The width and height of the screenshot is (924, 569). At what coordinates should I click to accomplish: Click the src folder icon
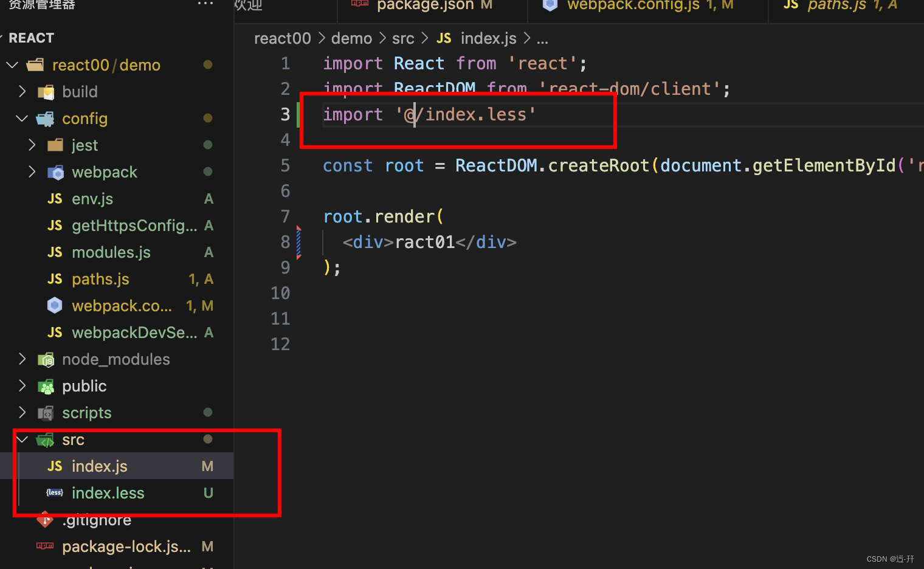[x=46, y=440]
